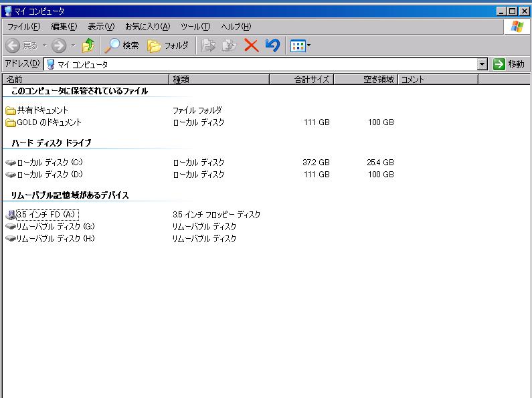The width and height of the screenshot is (532, 398).
Task: Open the Views dropdown button
Action: click(x=300, y=45)
